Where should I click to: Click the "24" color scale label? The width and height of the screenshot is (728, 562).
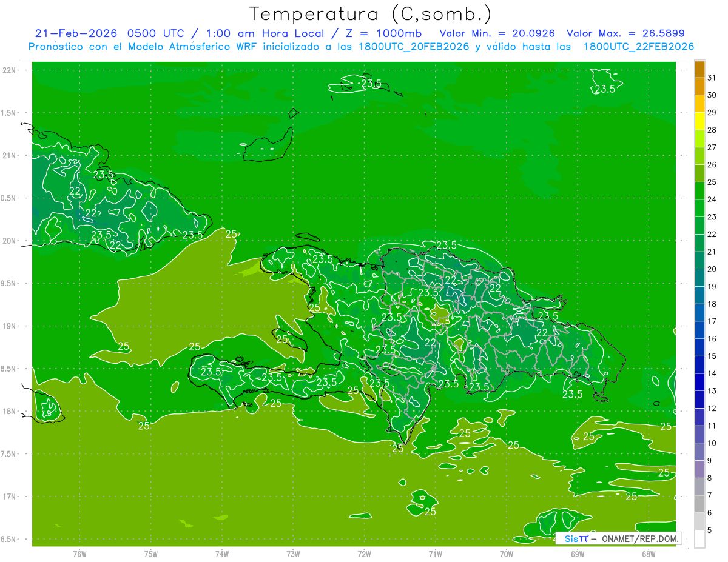point(712,199)
